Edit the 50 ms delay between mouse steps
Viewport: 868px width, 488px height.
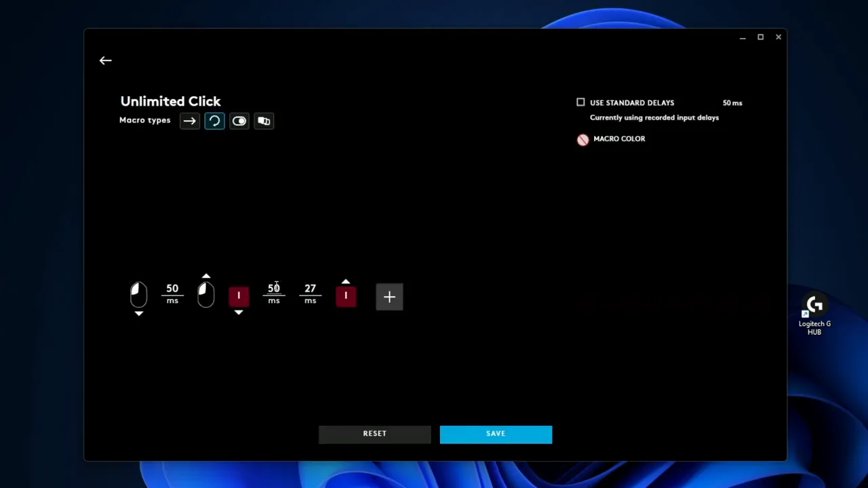(x=172, y=293)
